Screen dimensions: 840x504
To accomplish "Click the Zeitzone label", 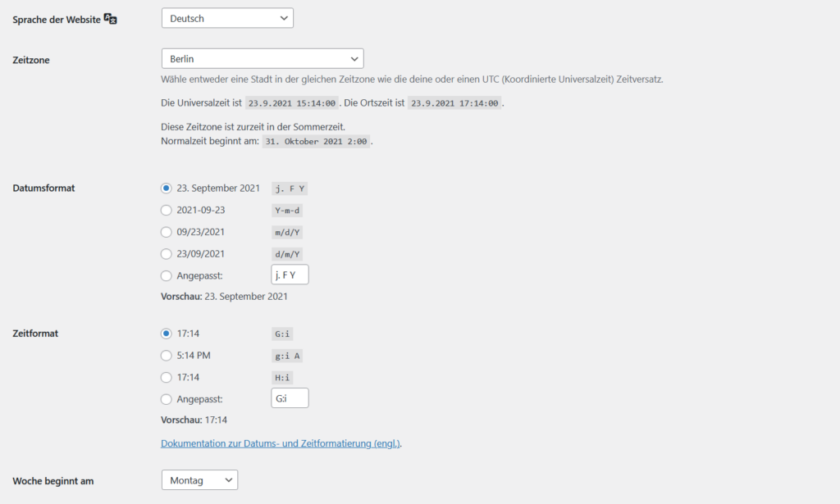I will [31, 60].
